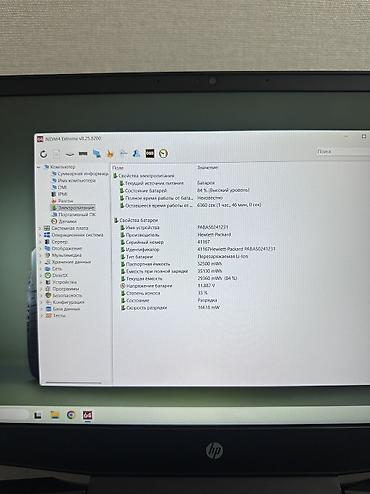Screen dimensions: 370x494
Task: Select Суммарная информация in the tree
Action: coord(80,174)
